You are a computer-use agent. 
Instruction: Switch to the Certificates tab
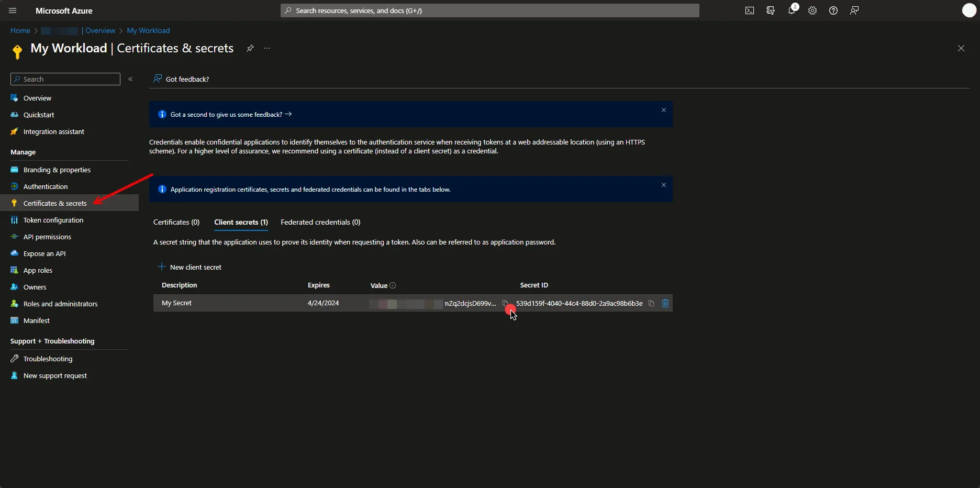click(176, 222)
